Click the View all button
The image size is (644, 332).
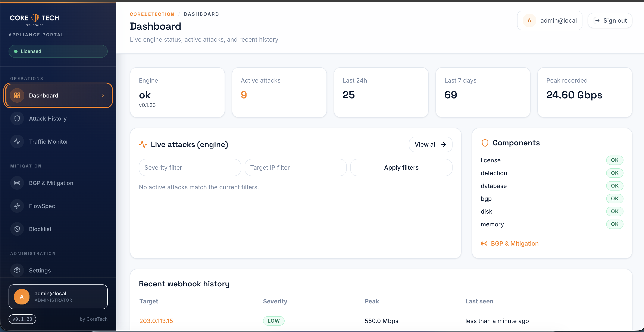click(x=431, y=144)
